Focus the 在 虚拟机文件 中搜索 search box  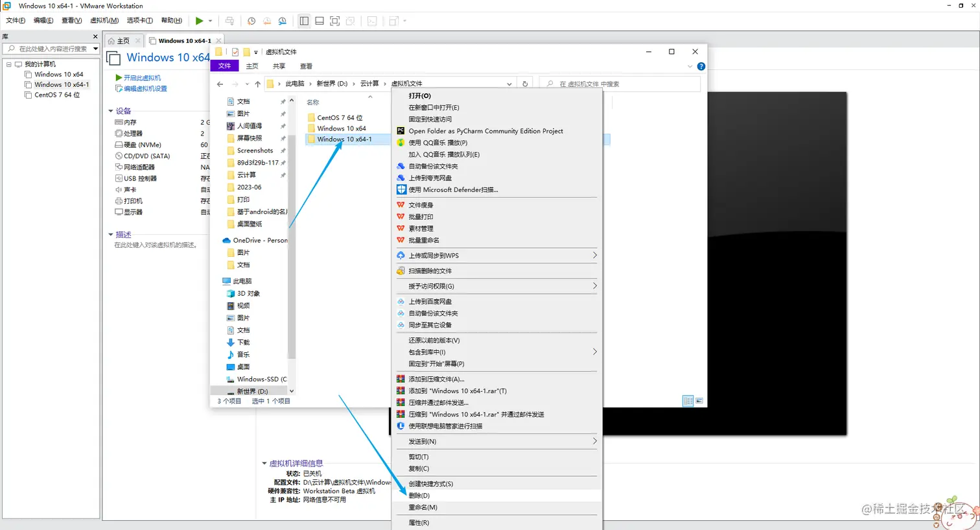click(620, 84)
